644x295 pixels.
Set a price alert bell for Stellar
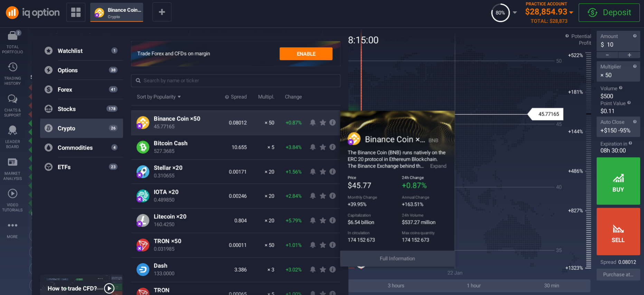(x=313, y=172)
